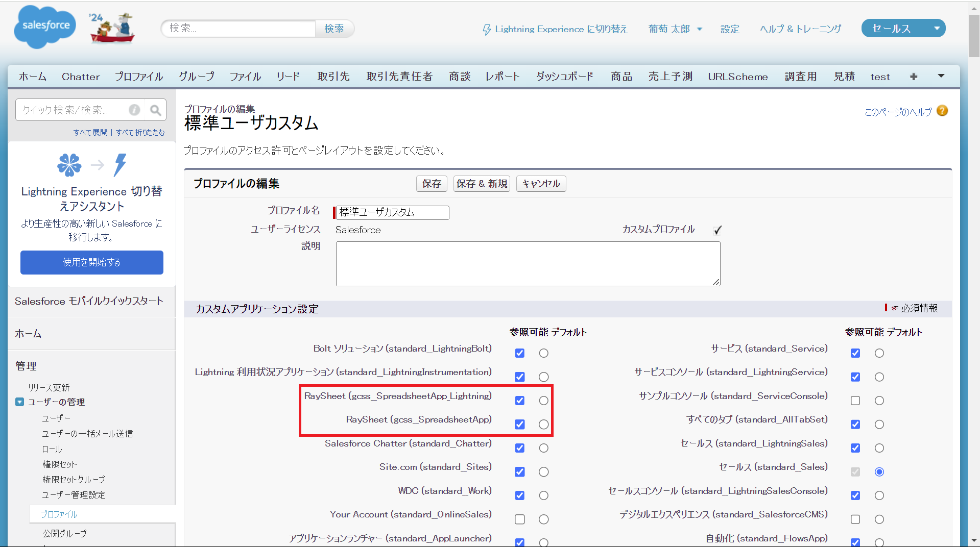The image size is (980, 547).
Task: Click the orange help question mark icon
Action: [x=943, y=111]
